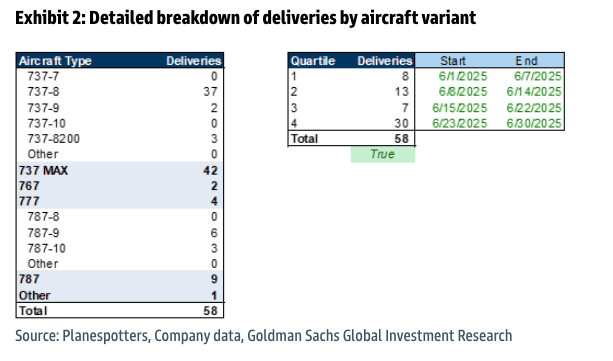
Task: Select the 787-9 row label
Action: click(x=43, y=233)
